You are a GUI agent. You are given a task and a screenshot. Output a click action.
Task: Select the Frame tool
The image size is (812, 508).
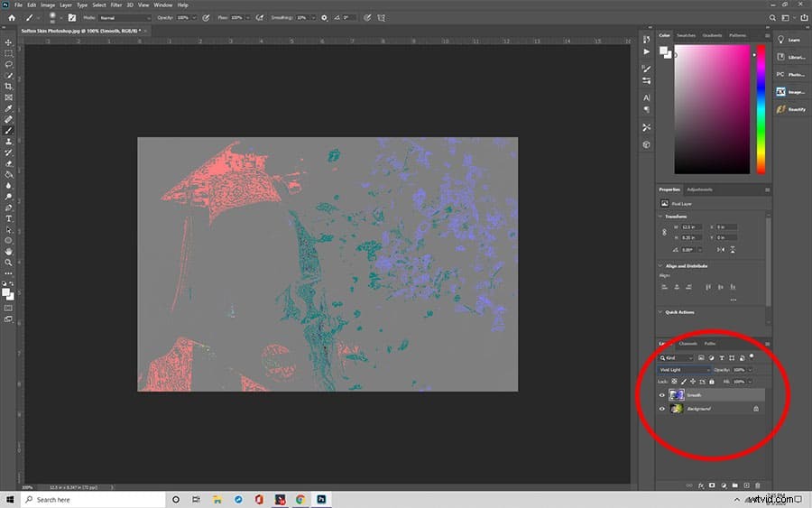[x=8, y=97]
